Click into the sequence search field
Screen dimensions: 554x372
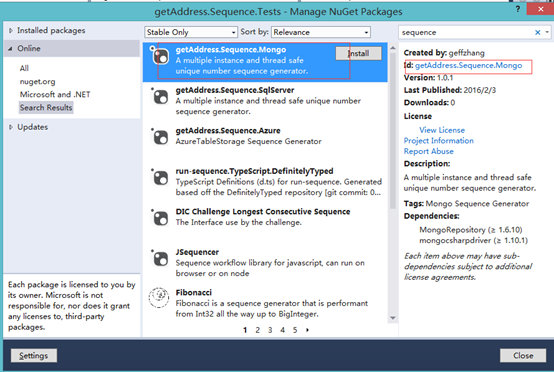[x=466, y=33]
